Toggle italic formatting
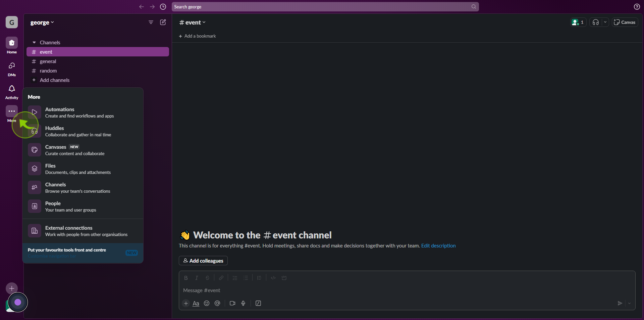 click(x=197, y=278)
